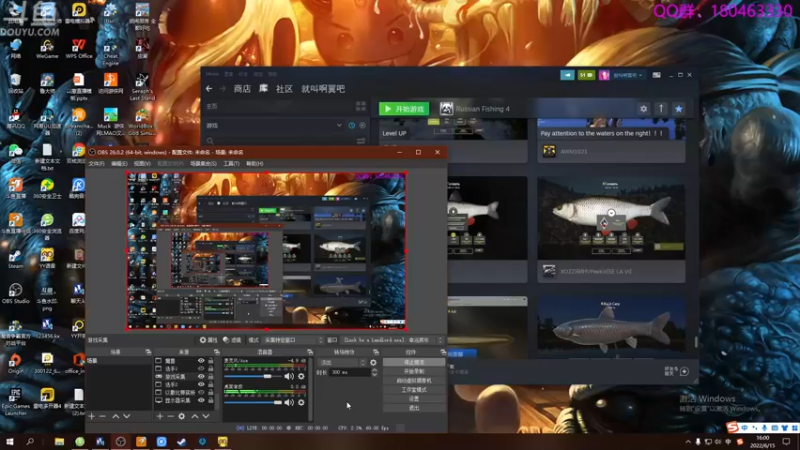Viewport: 800px width, 450px height.
Task: Open the WPS Office desktop icon
Action: tap(79, 49)
